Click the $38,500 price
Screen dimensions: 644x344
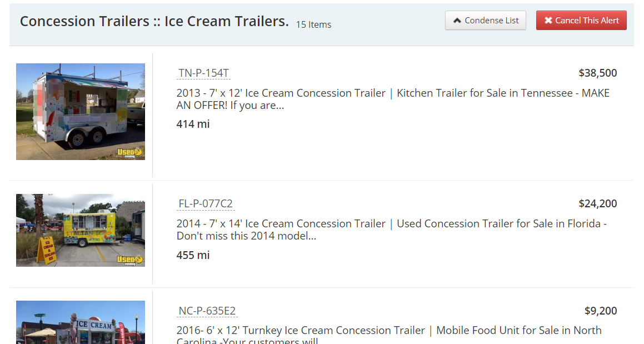click(x=597, y=73)
